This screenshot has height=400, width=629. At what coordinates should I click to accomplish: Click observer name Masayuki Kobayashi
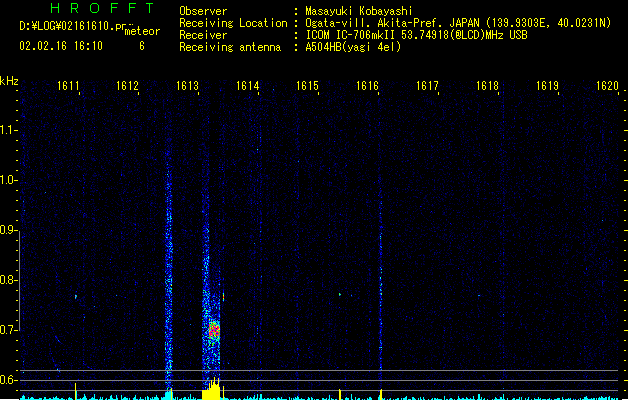[359, 11]
